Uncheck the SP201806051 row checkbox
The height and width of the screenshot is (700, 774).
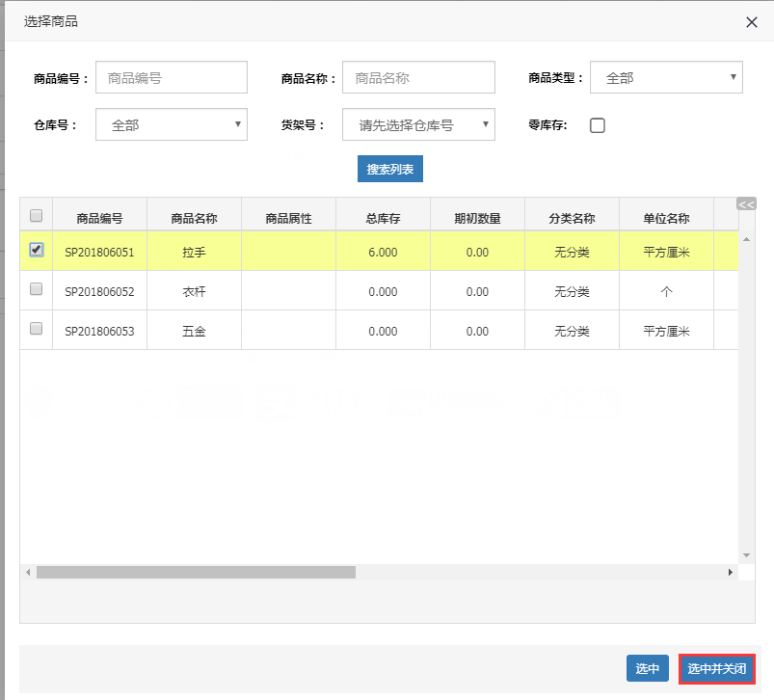37,250
